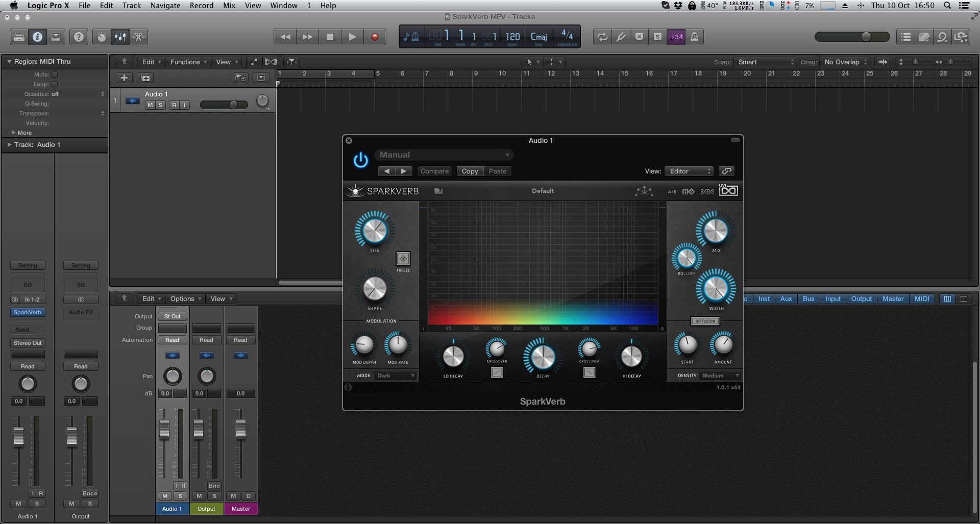Open the Note Pads button
The width and height of the screenshot is (980, 524).
point(924,37)
